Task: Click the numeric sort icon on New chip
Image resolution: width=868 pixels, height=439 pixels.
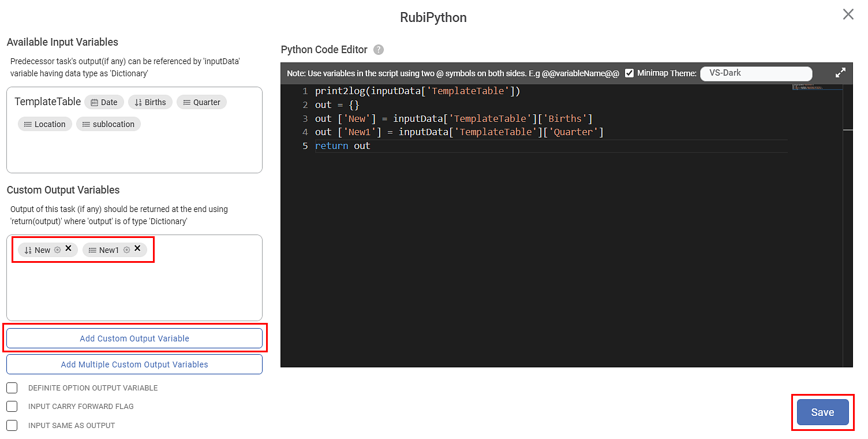Action: 28,250
